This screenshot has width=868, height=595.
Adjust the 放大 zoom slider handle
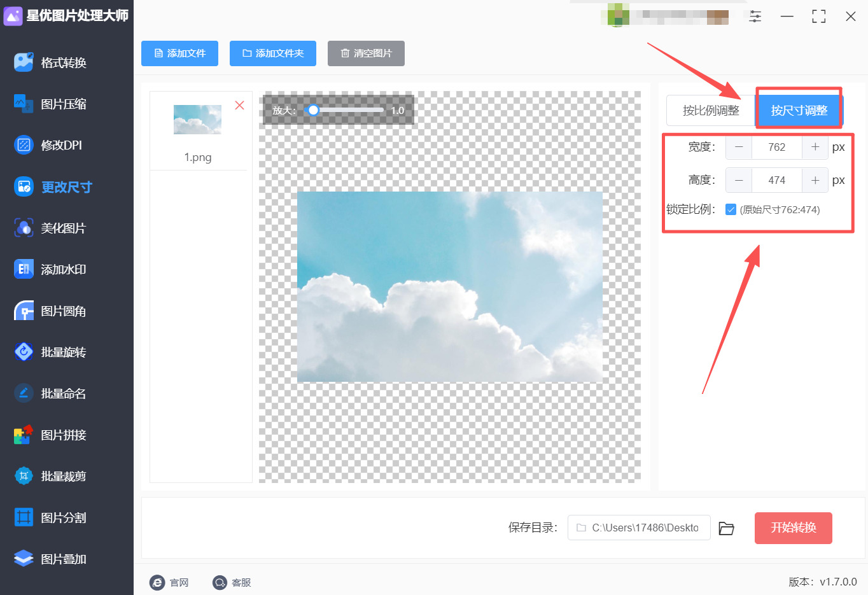[x=313, y=110]
